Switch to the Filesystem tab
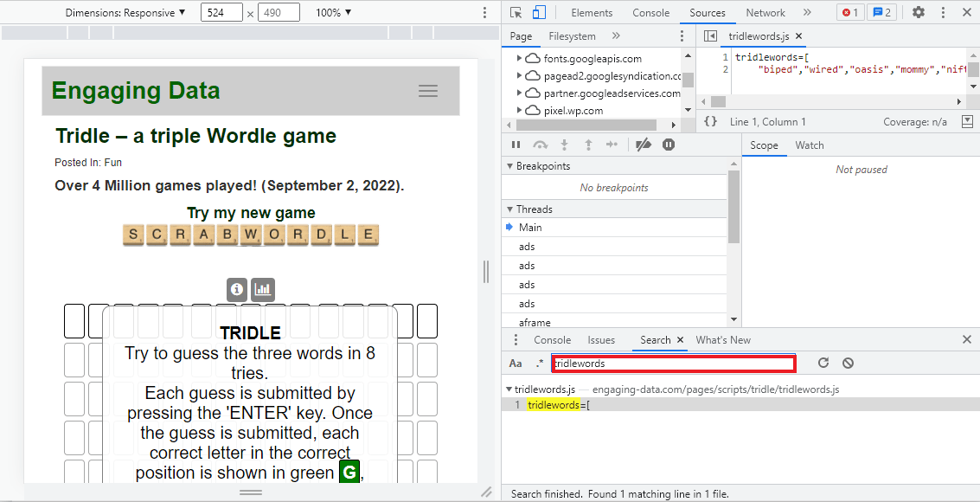The width and height of the screenshot is (980, 502). click(x=572, y=36)
